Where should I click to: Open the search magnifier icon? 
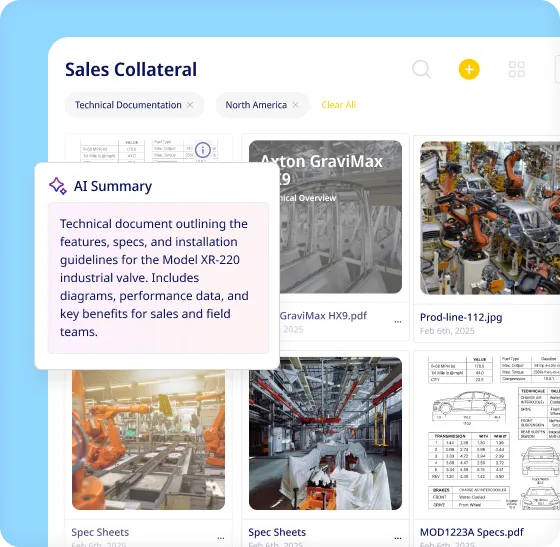tap(421, 69)
